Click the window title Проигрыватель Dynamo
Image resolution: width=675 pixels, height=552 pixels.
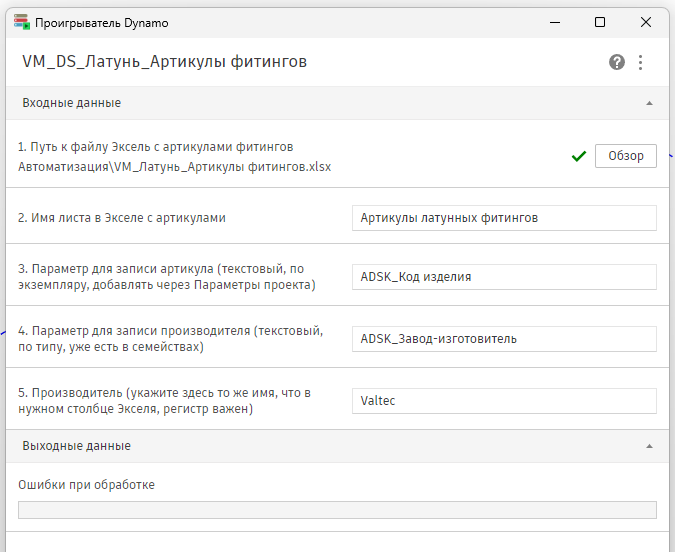(102, 23)
